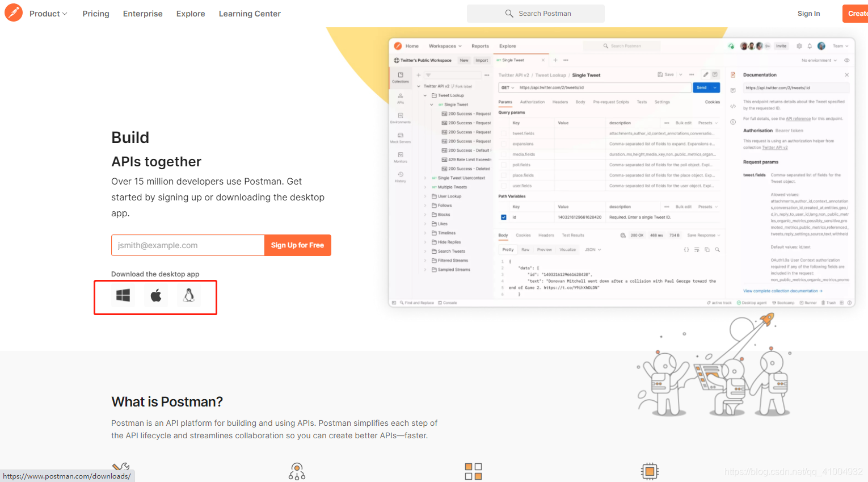Open APIs in the app preview sidebar
The image size is (868, 482).
click(x=401, y=98)
